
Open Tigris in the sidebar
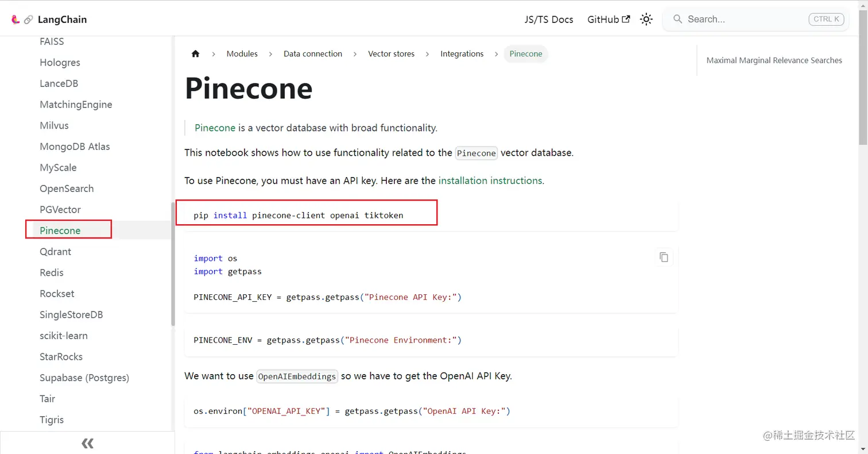point(52,420)
